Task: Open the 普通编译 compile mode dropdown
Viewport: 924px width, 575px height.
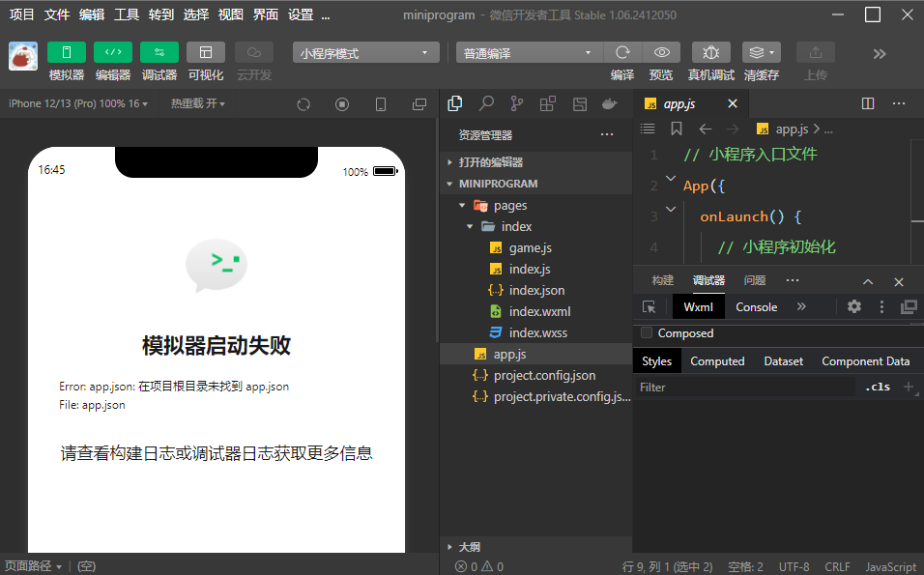Action: (x=530, y=52)
